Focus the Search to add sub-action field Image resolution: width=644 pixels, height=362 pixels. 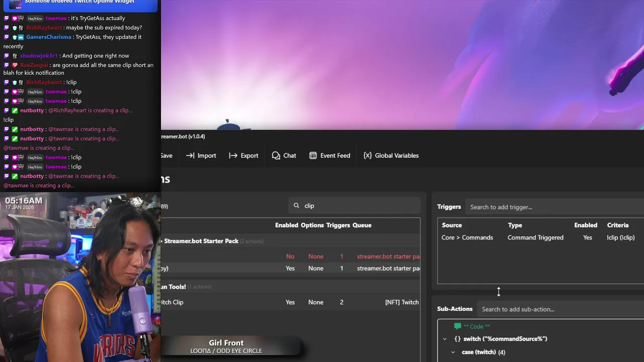click(x=560, y=309)
